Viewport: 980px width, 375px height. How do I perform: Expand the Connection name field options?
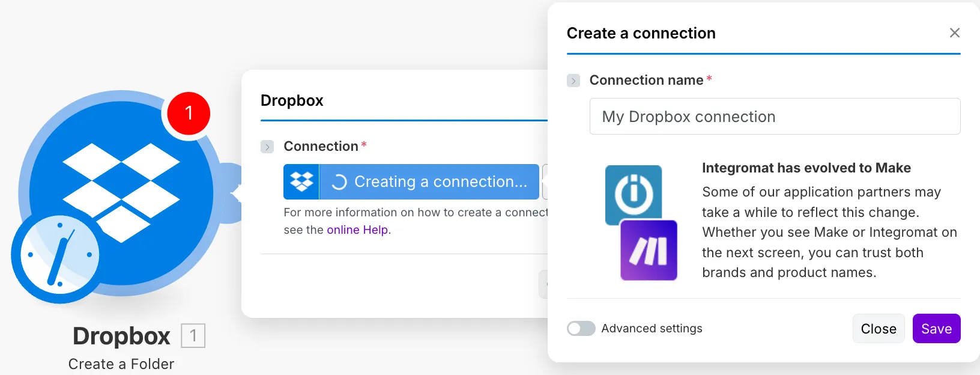coord(573,81)
